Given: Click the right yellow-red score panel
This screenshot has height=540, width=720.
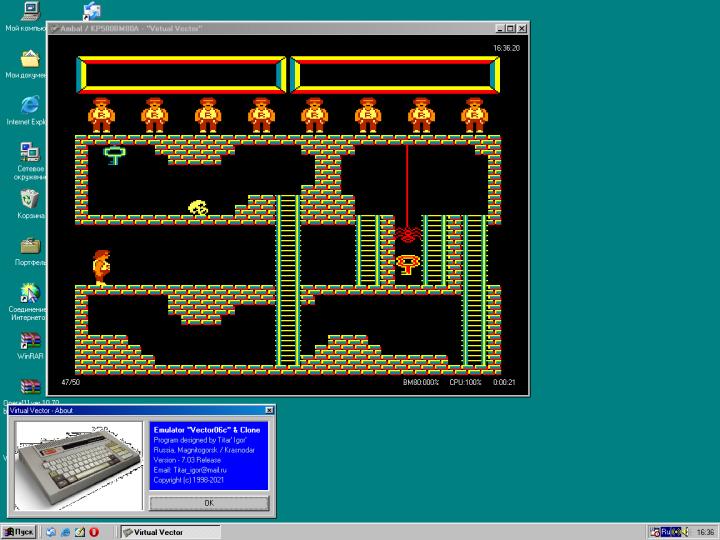Looking at the screenshot, I should (x=395, y=75).
